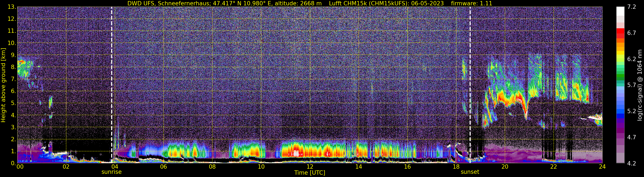Viewport: 644px width, 177px height.
Task: Click the y-axis tick label 13
Action: click(12, 7)
